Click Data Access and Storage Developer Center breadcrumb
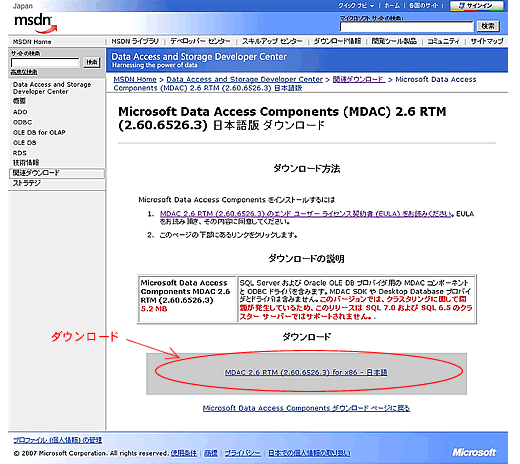 tap(244, 79)
